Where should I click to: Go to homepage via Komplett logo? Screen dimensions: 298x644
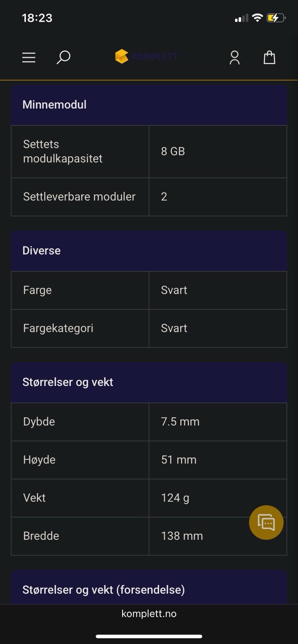[x=147, y=56]
